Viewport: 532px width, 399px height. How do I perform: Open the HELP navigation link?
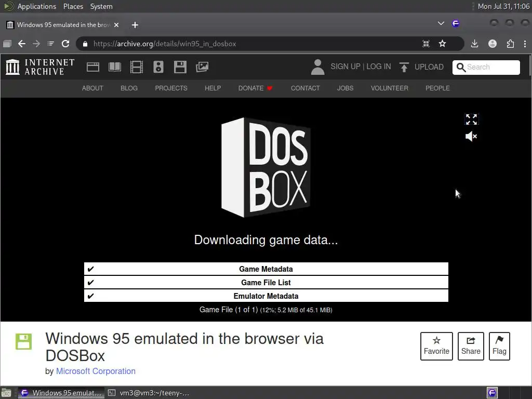click(212, 88)
